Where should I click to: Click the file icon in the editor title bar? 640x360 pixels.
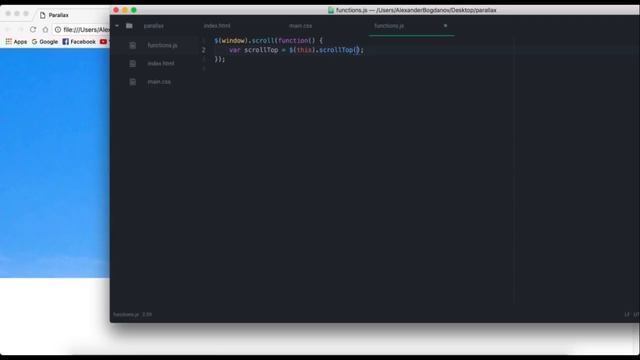point(331,10)
